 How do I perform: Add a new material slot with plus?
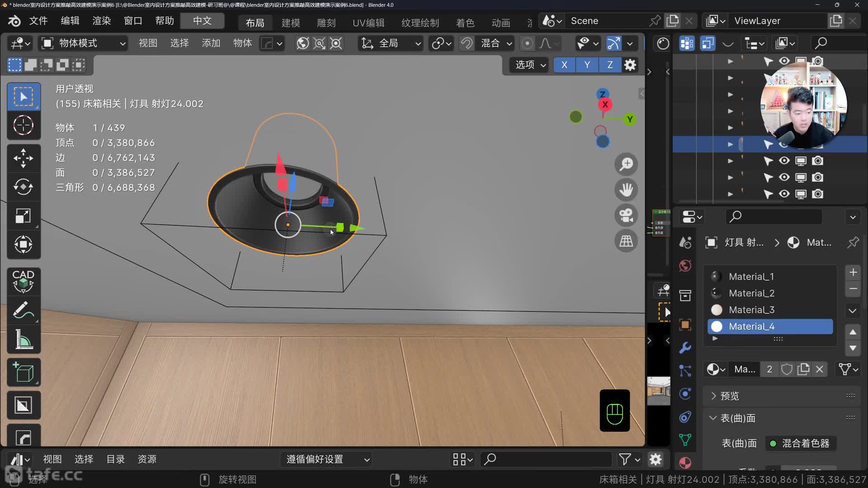853,272
